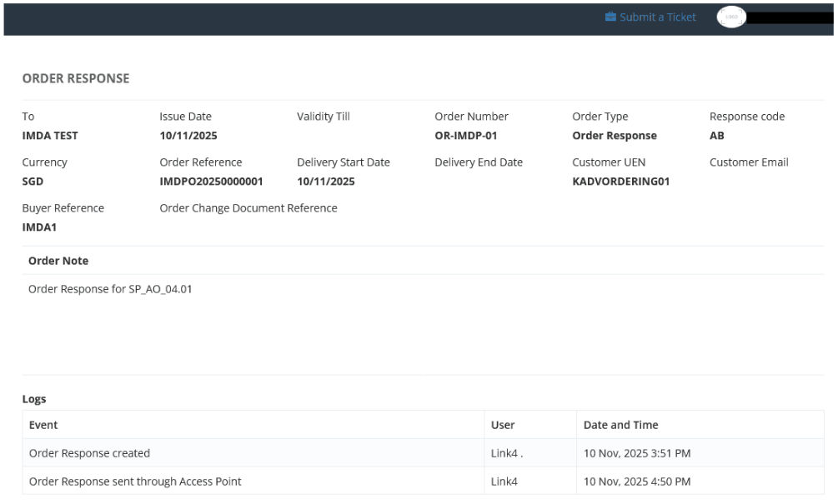Select the SGD currency value
The height and width of the screenshot is (504, 838).
point(33,181)
